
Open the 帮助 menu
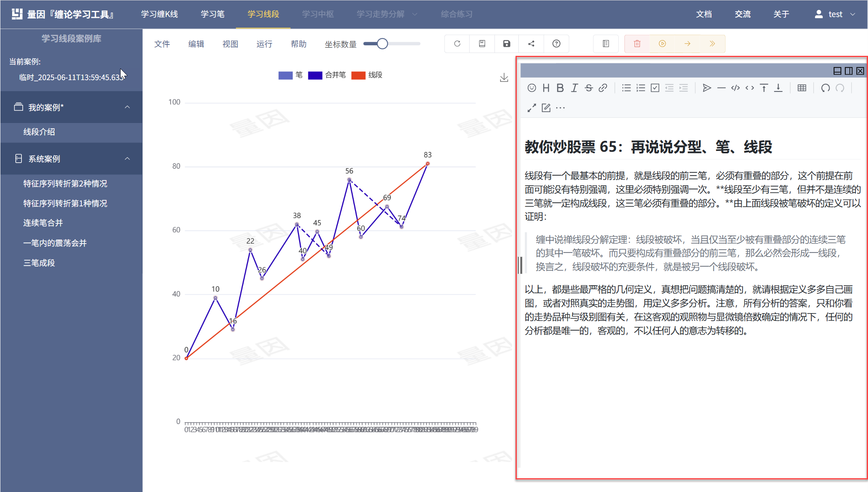pos(298,44)
